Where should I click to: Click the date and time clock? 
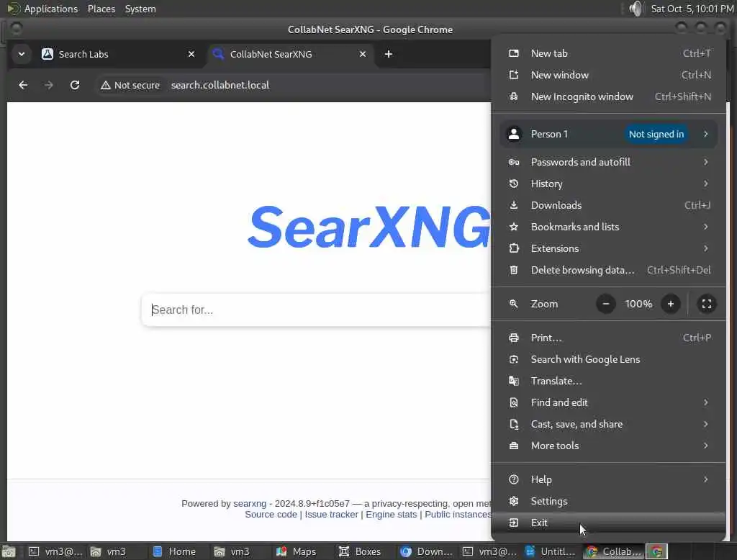point(692,9)
